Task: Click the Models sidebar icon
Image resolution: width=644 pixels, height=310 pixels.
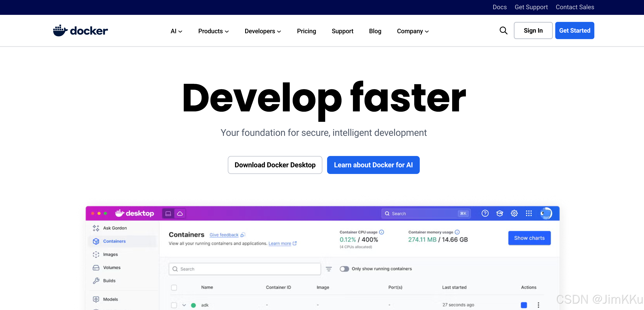Action: pyautogui.click(x=96, y=299)
